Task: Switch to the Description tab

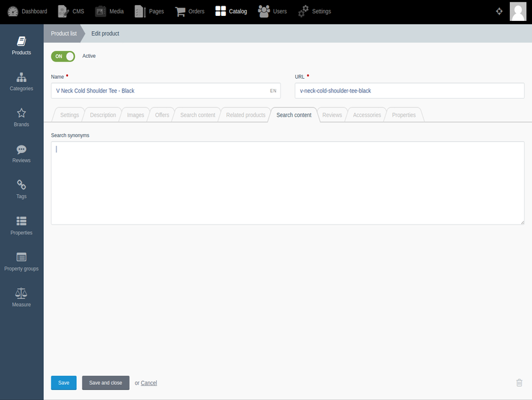Action: [103, 115]
